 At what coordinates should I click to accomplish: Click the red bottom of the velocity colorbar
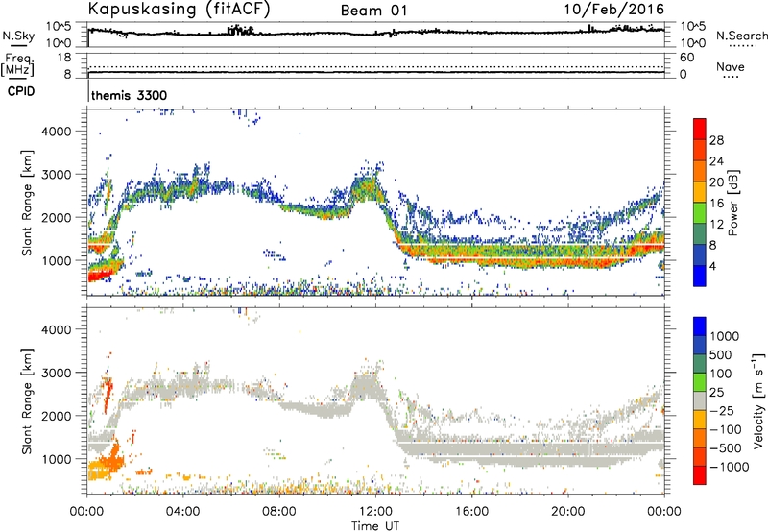[x=700, y=475]
